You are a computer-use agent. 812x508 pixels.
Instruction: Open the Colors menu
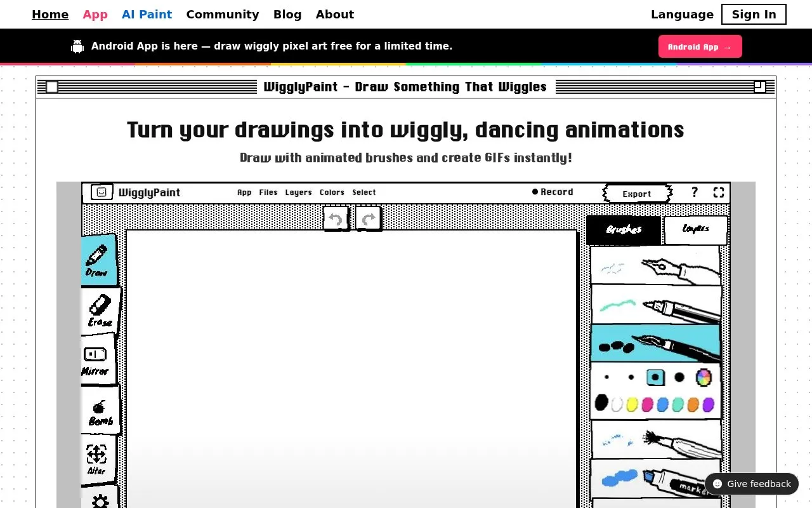[x=332, y=192]
